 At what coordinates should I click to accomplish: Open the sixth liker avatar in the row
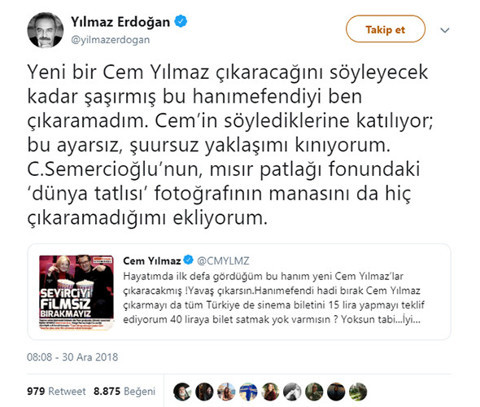(x=292, y=391)
